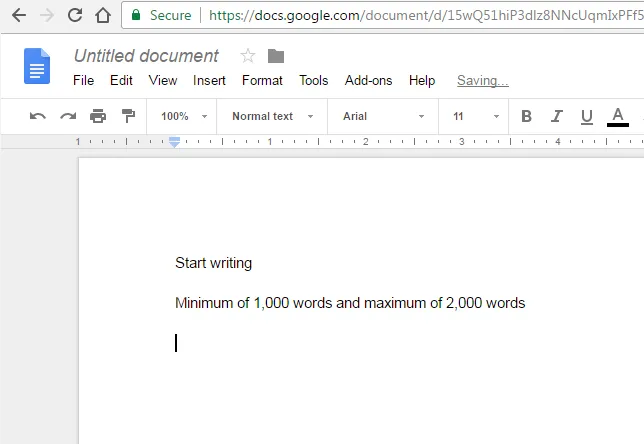This screenshot has height=444, width=644.
Task: Click the 'Minimum of 1,000 words' line
Action: click(350, 303)
